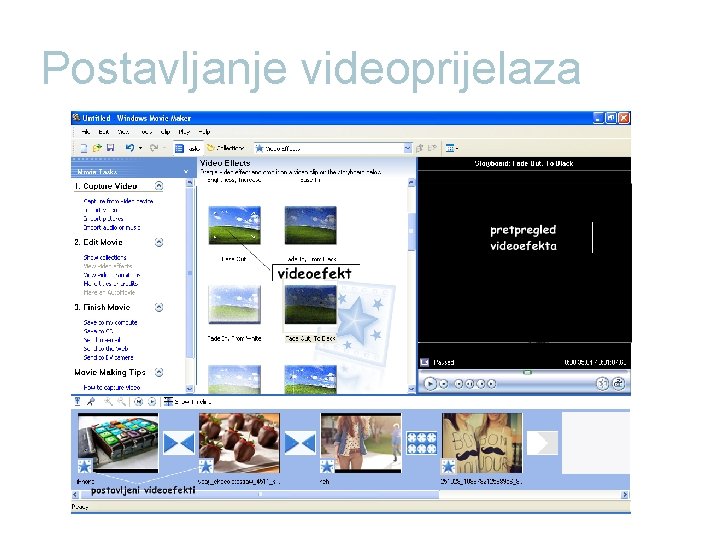Click the full screen icon beside Paused
Image resolution: width=720 pixels, height=540 pixels.
(x=424, y=363)
